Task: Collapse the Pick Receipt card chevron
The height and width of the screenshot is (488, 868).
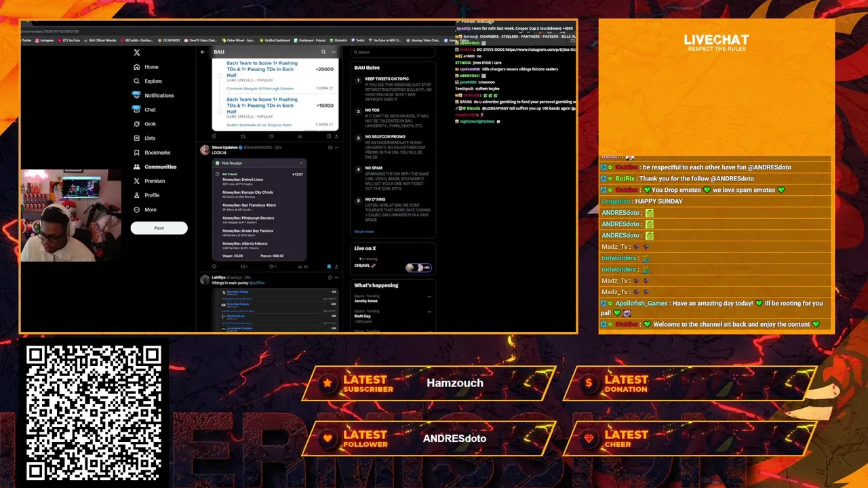Action: click(x=301, y=163)
